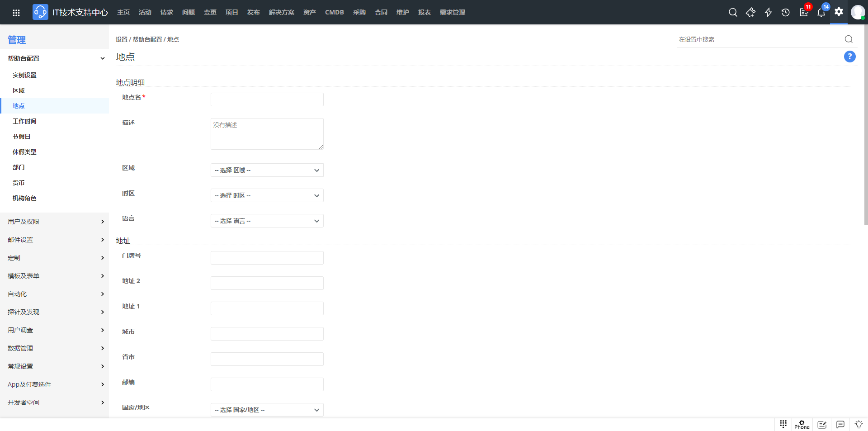This screenshot has height=431, width=868.
Task: Open the lightning bolt quick actions icon
Action: pyautogui.click(x=768, y=12)
